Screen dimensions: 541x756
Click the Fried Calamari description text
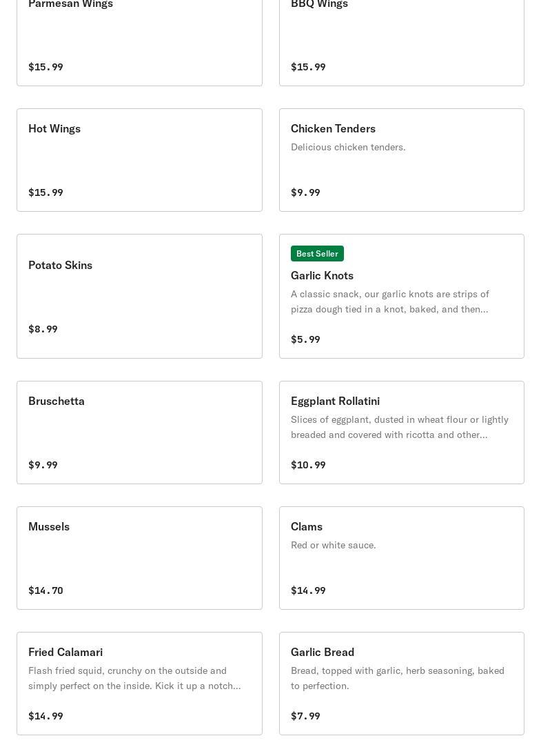[134, 678]
